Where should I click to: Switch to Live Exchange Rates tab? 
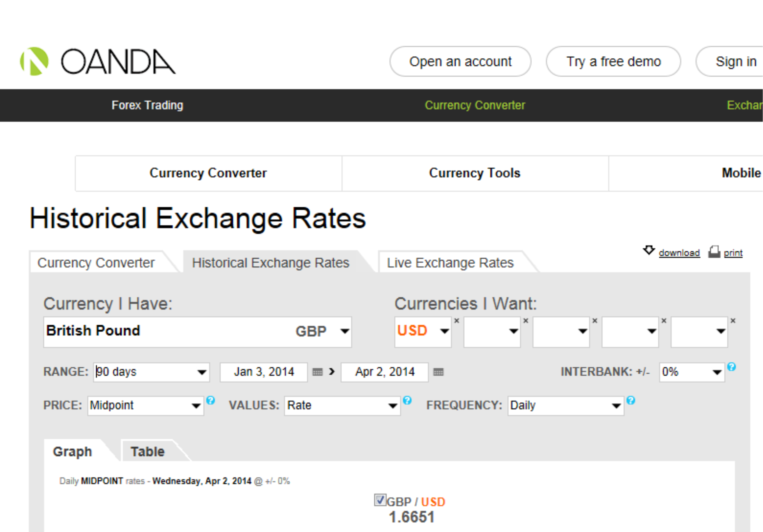(x=450, y=263)
